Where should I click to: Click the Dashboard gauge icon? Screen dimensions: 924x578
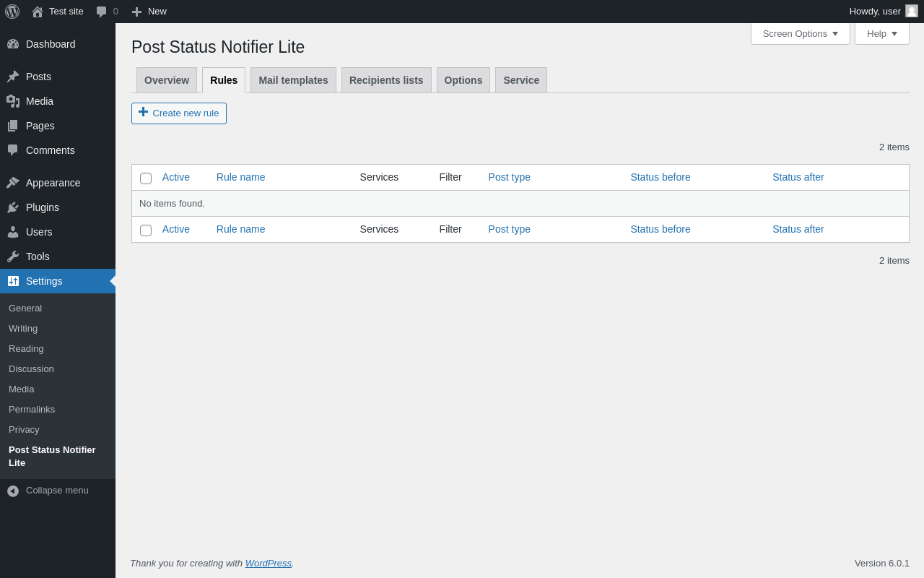13,44
